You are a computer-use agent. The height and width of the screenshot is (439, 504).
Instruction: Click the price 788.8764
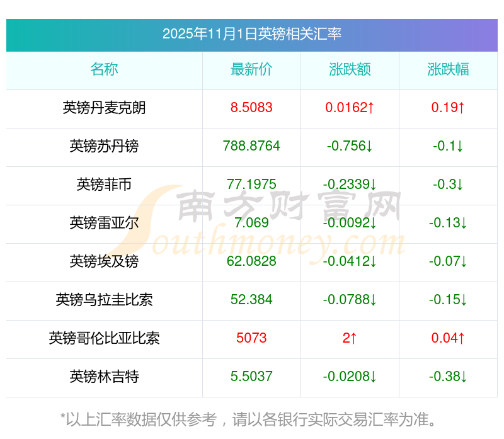(251, 146)
